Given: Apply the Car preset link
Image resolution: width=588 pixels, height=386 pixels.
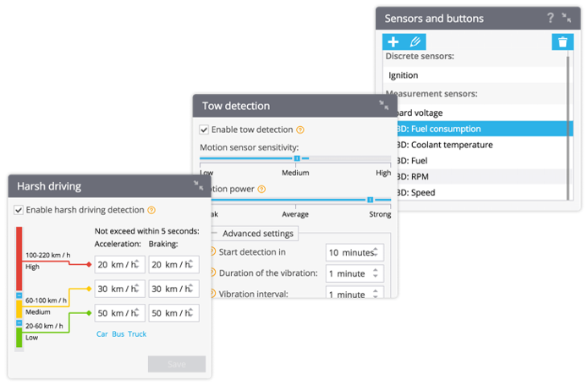Looking at the screenshot, I should [x=102, y=334].
